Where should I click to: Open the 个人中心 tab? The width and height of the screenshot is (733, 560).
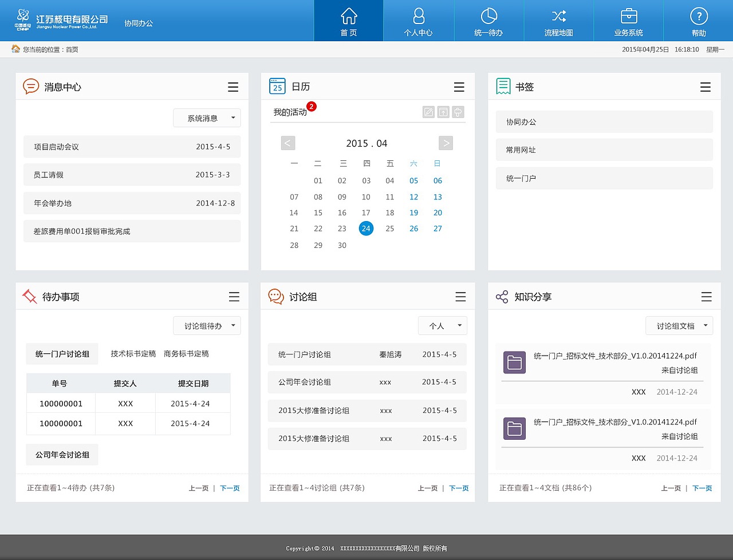click(x=419, y=21)
